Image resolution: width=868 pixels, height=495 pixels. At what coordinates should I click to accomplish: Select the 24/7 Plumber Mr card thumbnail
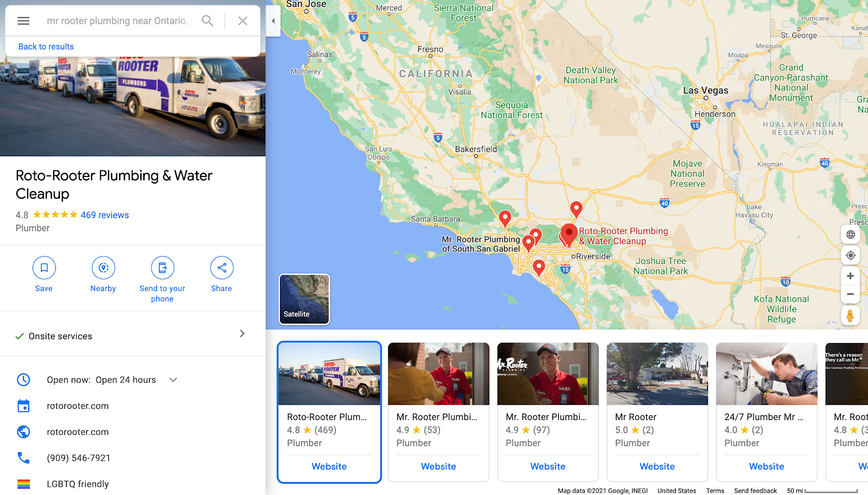[767, 374]
